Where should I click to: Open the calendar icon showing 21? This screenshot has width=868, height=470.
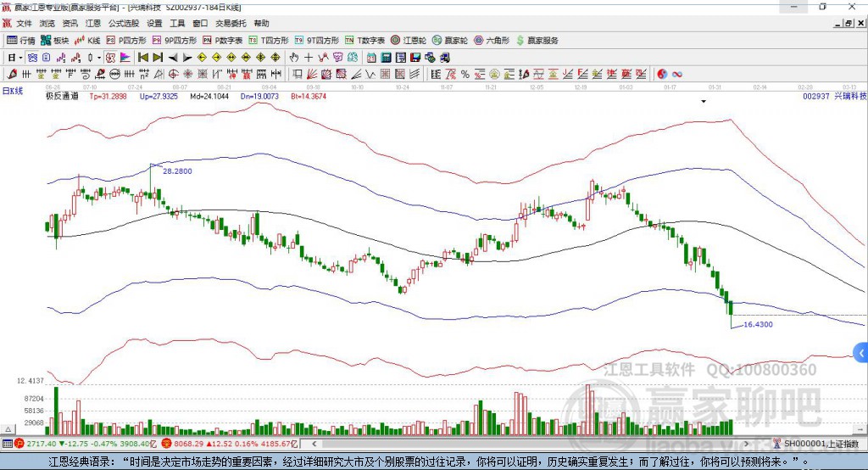pyautogui.click(x=371, y=58)
